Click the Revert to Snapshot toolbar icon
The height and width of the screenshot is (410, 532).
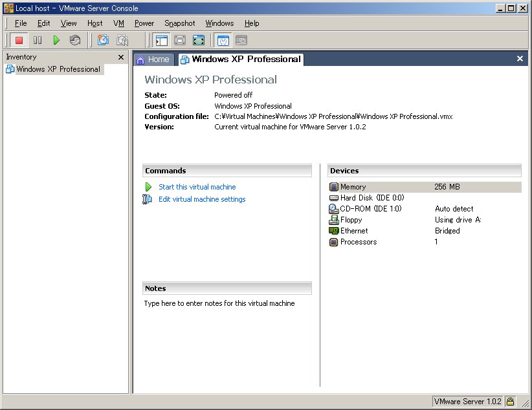pos(122,40)
